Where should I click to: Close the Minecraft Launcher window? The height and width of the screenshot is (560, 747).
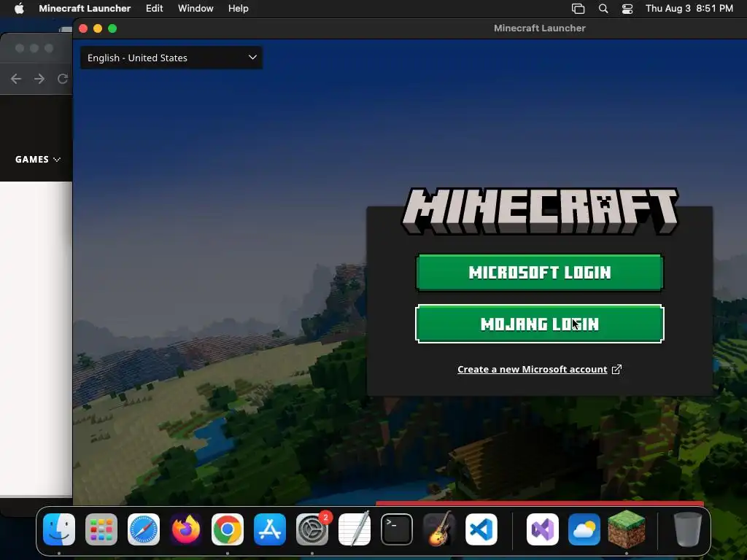point(83,28)
